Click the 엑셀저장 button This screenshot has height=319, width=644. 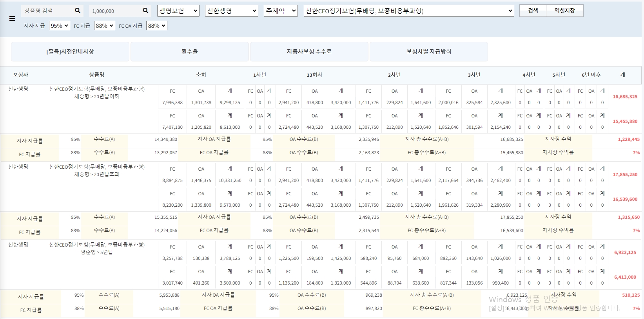tap(565, 11)
